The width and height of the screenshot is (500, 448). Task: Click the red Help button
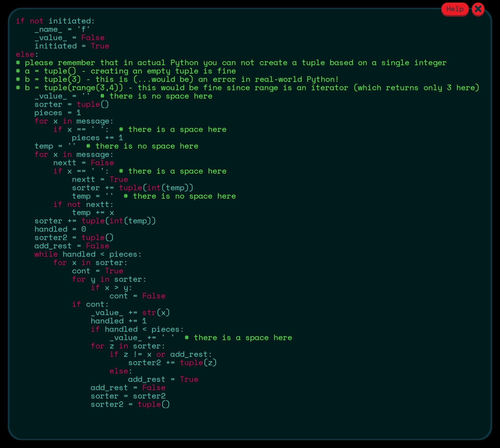tap(455, 9)
